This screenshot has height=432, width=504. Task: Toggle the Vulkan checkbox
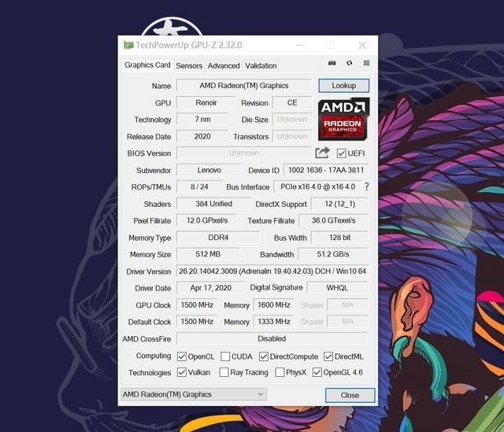pos(182,372)
